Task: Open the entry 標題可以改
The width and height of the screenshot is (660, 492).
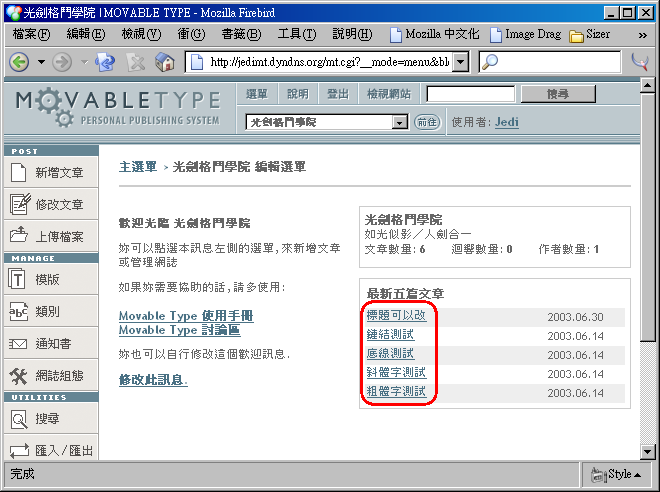Action: tap(397, 315)
